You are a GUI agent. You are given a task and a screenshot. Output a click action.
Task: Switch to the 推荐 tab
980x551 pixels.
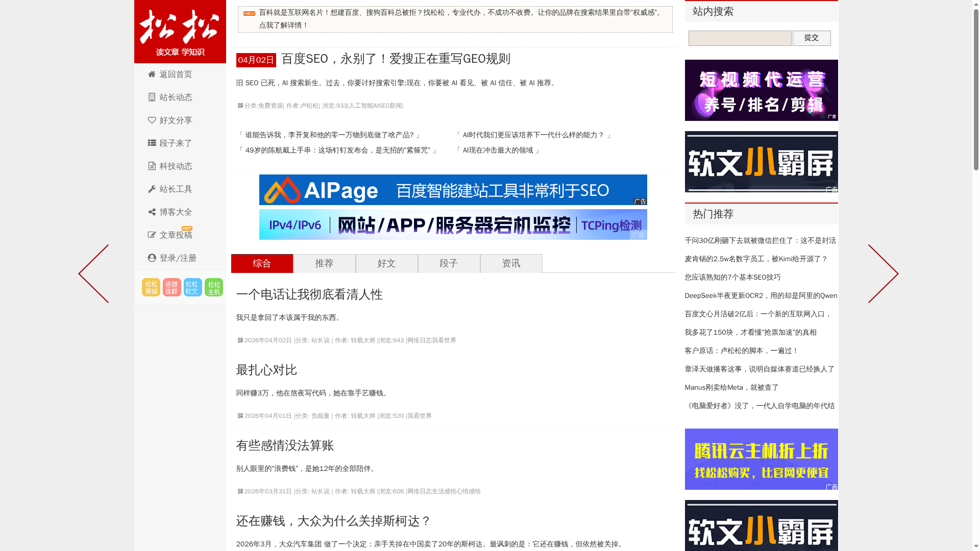point(324,263)
